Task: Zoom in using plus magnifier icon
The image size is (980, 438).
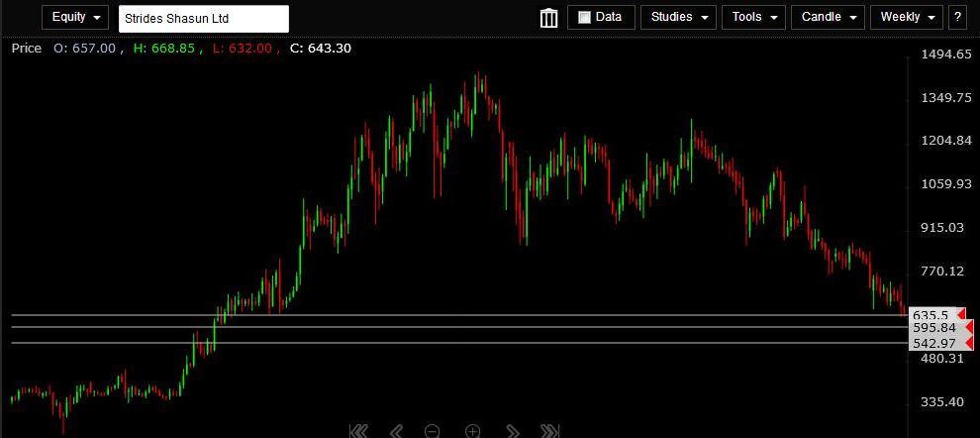Action: [472, 431]
